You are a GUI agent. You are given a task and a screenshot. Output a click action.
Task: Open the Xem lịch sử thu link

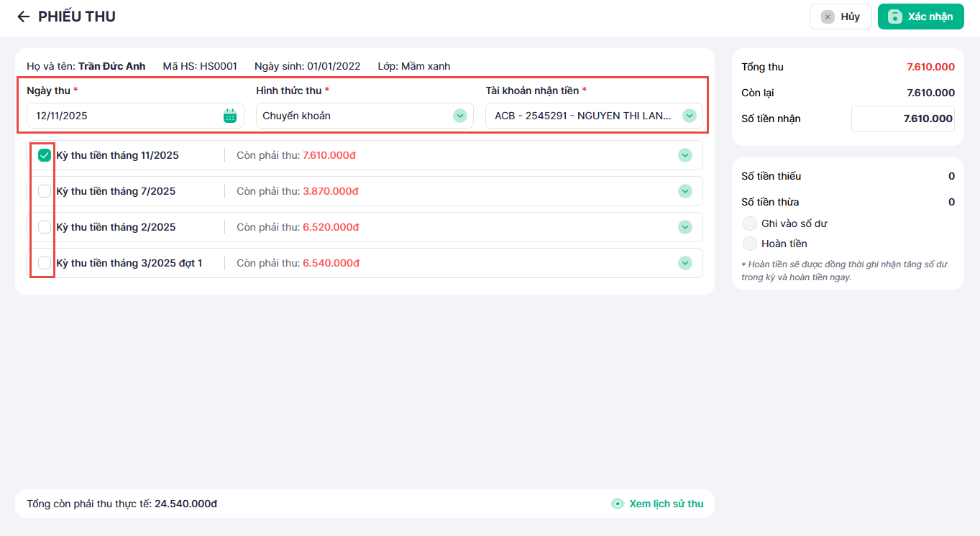coord(666,504)
